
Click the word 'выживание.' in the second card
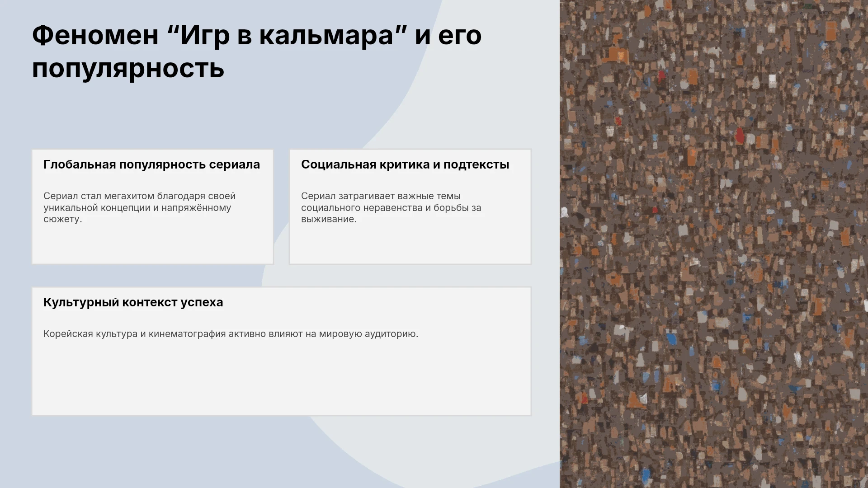[329, 219]
